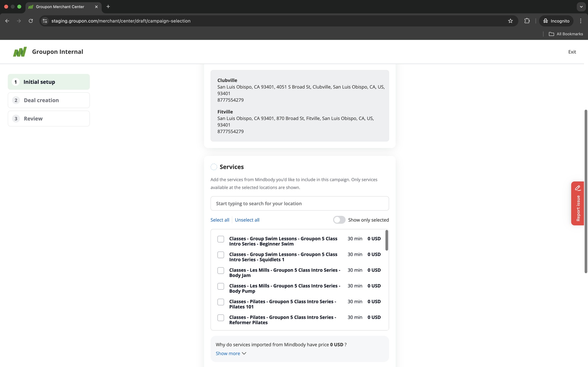
Task: Check Beginner Swim class service
Action: [x=221, y=239]
